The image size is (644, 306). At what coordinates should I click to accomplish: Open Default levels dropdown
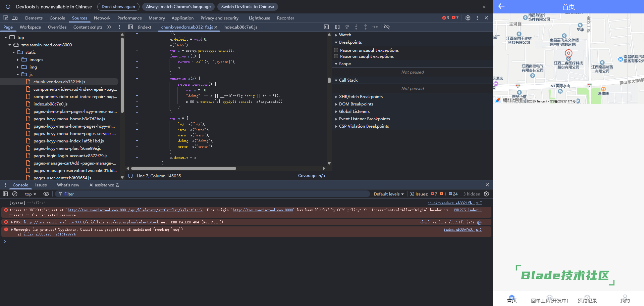pyautogui.click(x=389, y=194)
